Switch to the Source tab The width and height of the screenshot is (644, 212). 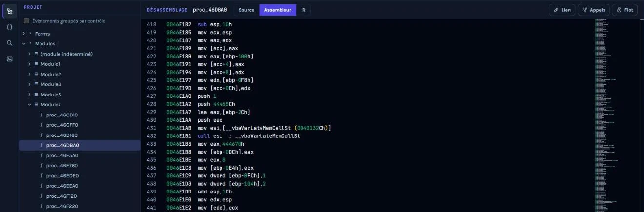246,10
